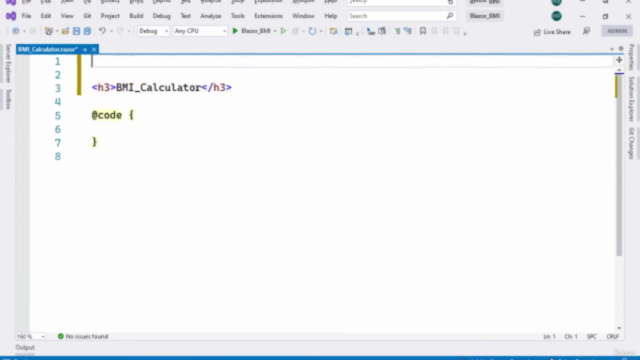
Task: Open the Help menu
Action: [331, 16]
